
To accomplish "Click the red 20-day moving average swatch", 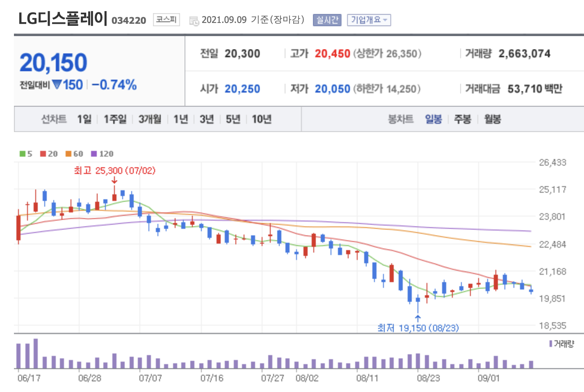I will pyautogui.click(x=43, y=154).
